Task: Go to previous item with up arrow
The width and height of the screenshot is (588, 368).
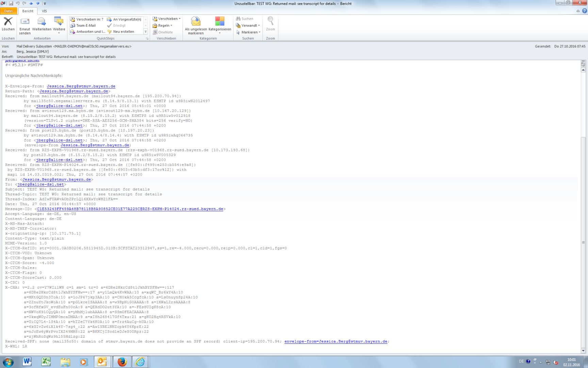Action: tap(31, 3)
